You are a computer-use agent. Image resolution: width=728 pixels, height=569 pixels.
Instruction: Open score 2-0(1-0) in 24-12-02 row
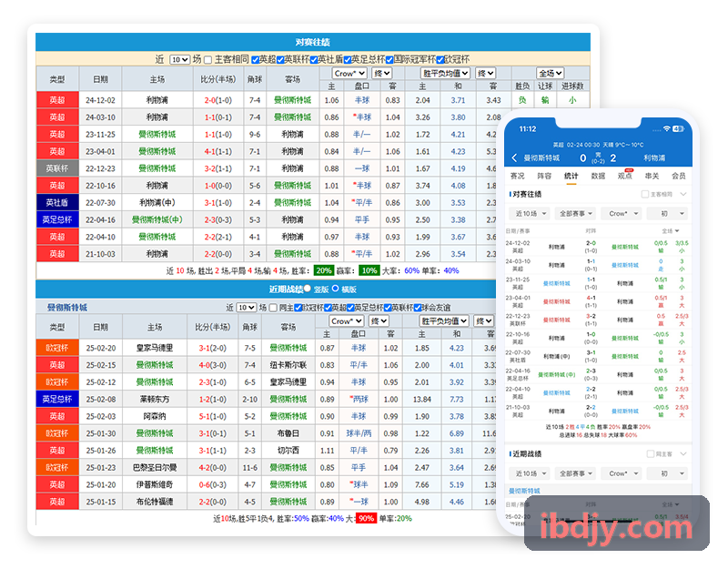click(x=218, y=100)
